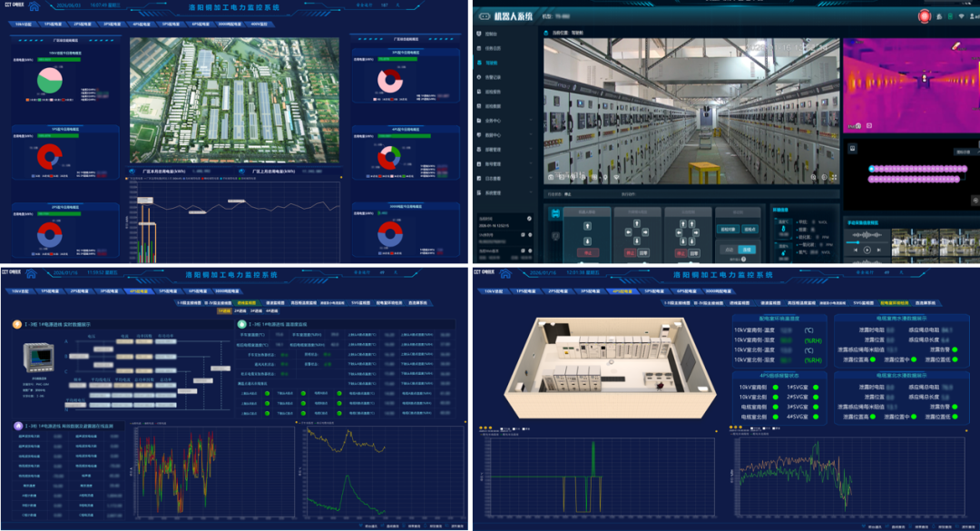The image size is (980, 531).
Task: Select 10kV总配 tab in factory overview dashboard
Action: pos(23,25)
